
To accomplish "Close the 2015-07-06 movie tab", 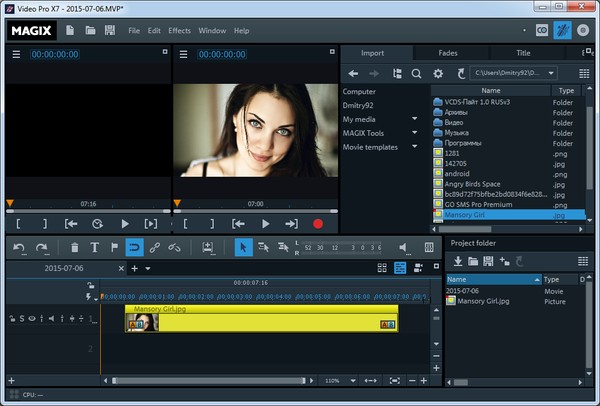I will [121, 269].
